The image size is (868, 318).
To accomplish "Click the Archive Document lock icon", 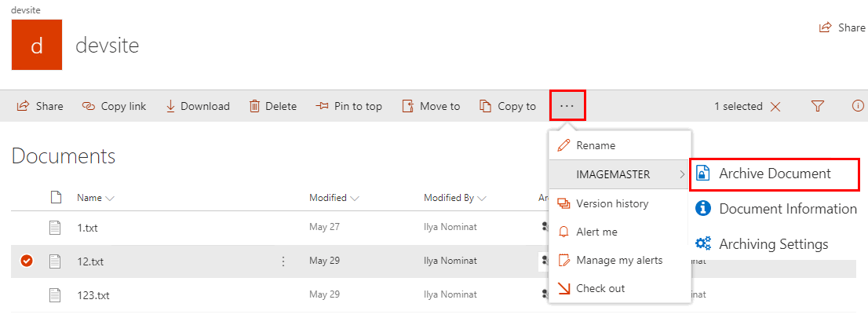I will click(702, 174).
